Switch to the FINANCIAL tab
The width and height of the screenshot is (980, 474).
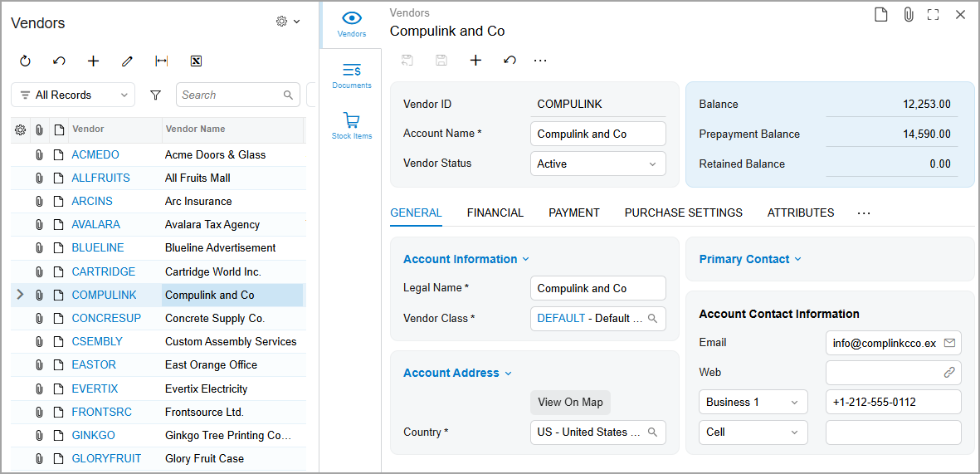[495, 213]
